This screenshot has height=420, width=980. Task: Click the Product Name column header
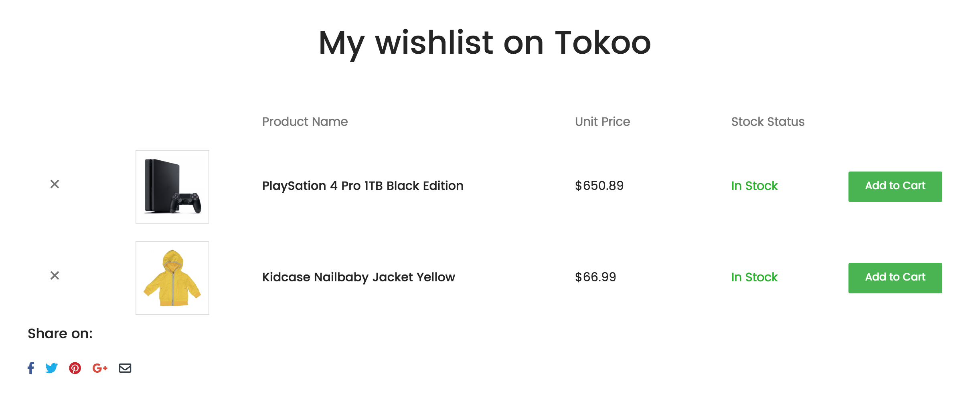305,122
